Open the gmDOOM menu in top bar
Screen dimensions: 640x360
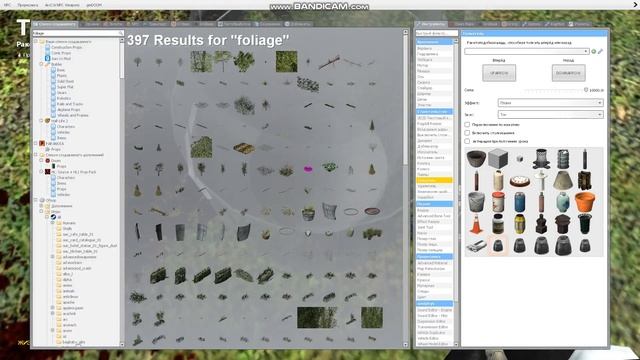[x=94, y=5]
